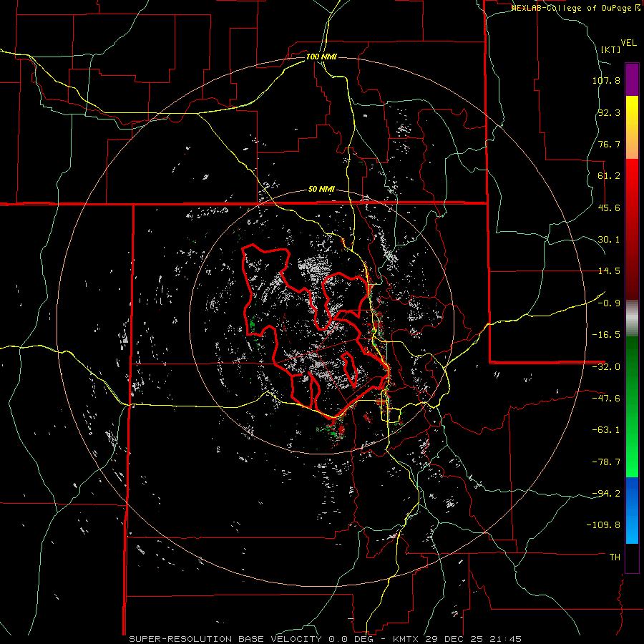The width and height of the screenshot is (644, 644).
Task: Click the NEXLAB-College of DuPage credit text
Action: coord(573,8)
